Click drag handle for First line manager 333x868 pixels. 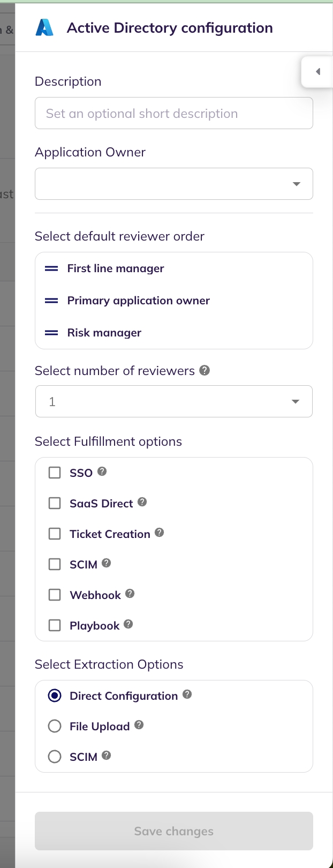click(x=51, y=268)
